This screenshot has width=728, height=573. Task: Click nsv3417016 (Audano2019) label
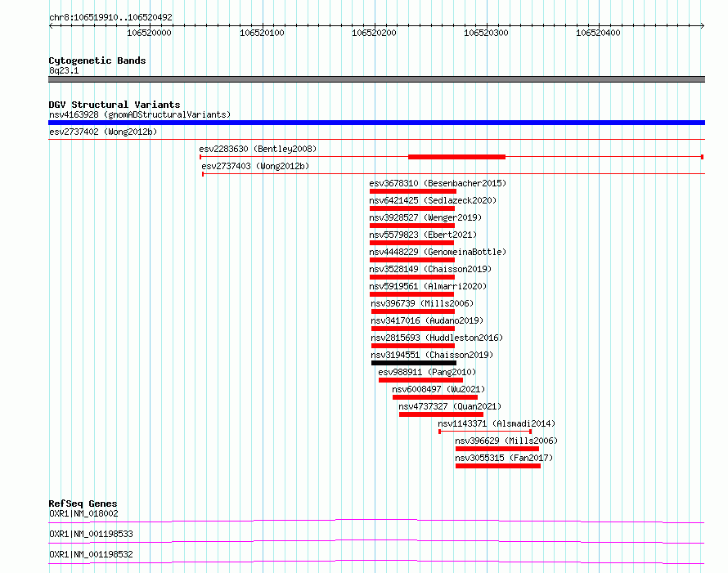pyautogui.click(x=427, y=320)
